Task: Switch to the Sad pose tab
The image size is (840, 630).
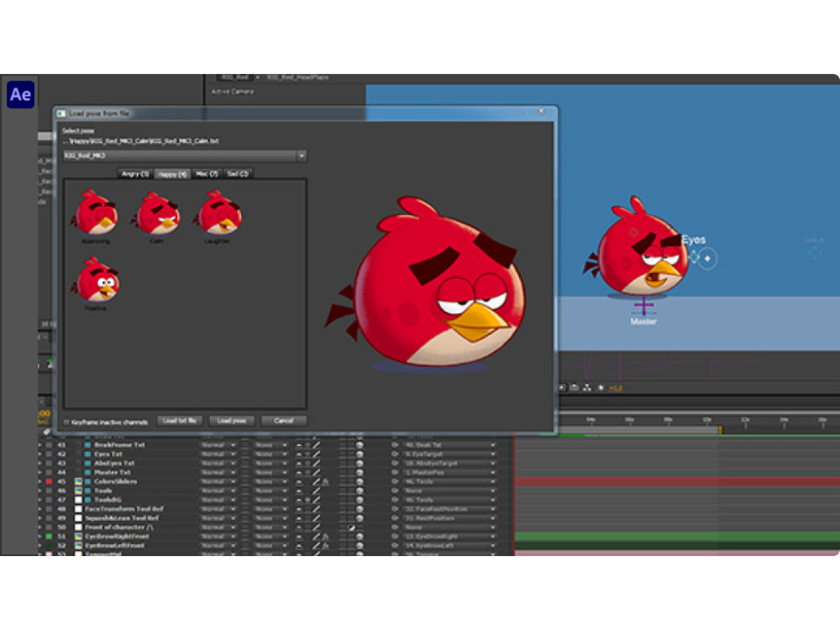Action: pos(238,174)
